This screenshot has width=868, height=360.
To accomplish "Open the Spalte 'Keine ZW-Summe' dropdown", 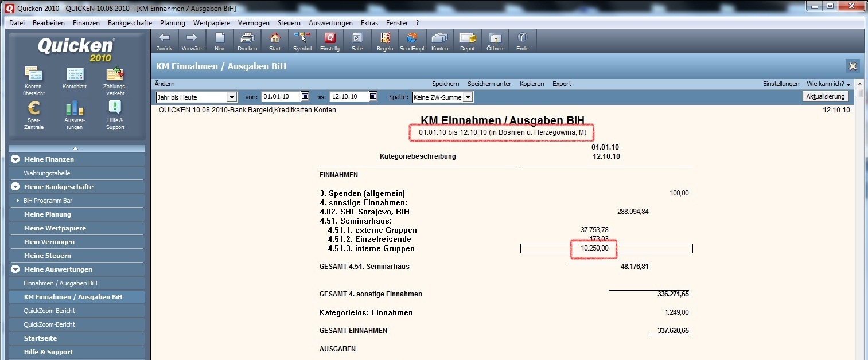I will (x=468, y=97).
